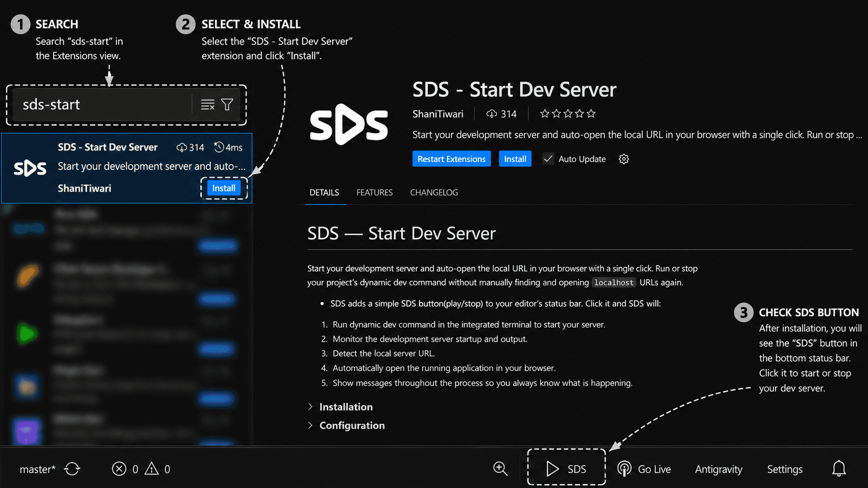Click Antigravity in the status bar

click(x=718, y=469)
